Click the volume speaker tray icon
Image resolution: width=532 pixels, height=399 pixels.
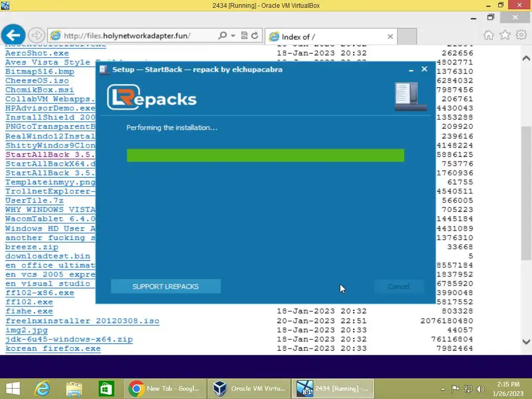click(x=481, y=389)
